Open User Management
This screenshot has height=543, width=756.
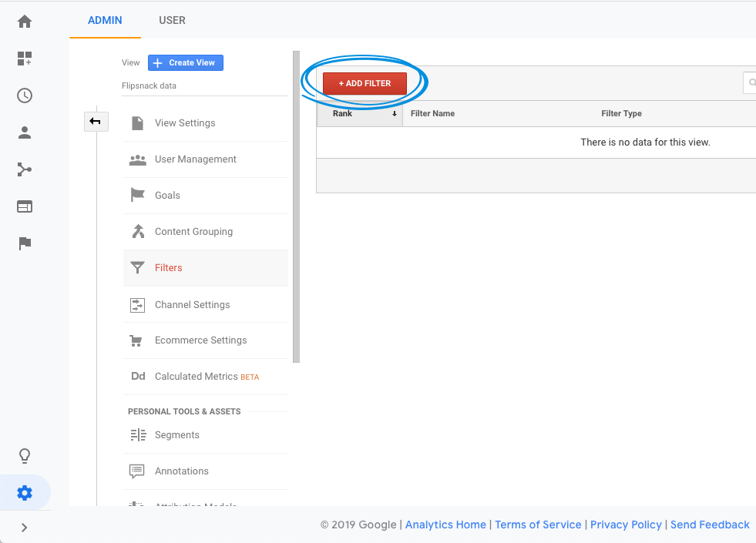206,159
